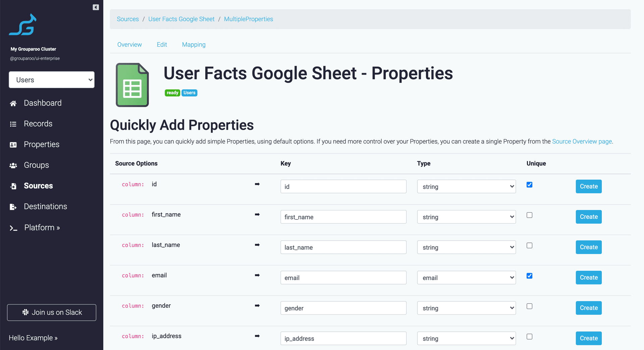Open the Type dropdown for id
This screenshot has width=644, height=350.
pyautogui.click(x=466, y=186)
